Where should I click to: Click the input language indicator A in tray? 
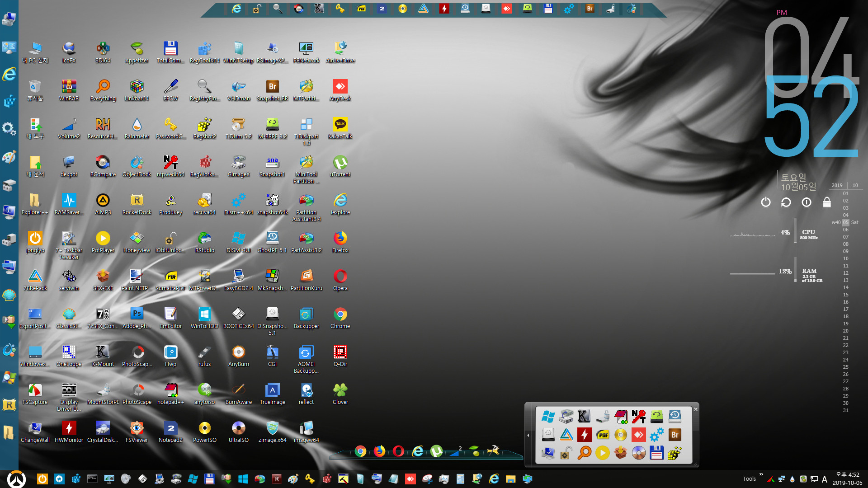point(824,479)
